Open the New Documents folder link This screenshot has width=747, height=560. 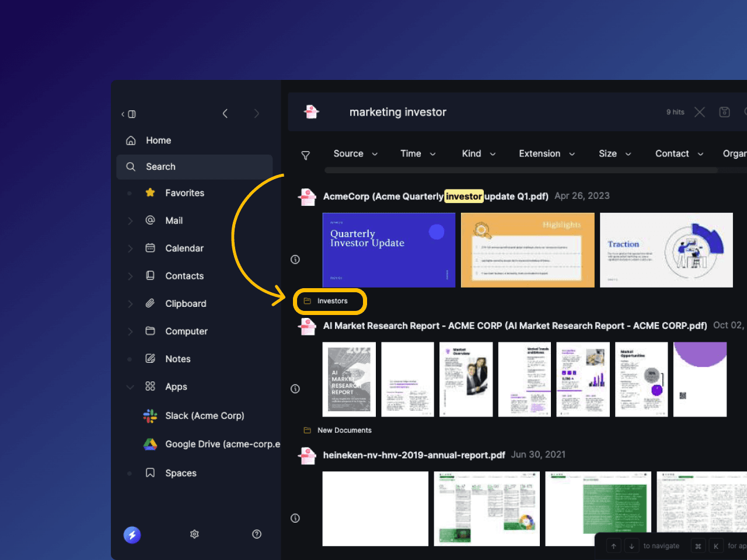344,430
